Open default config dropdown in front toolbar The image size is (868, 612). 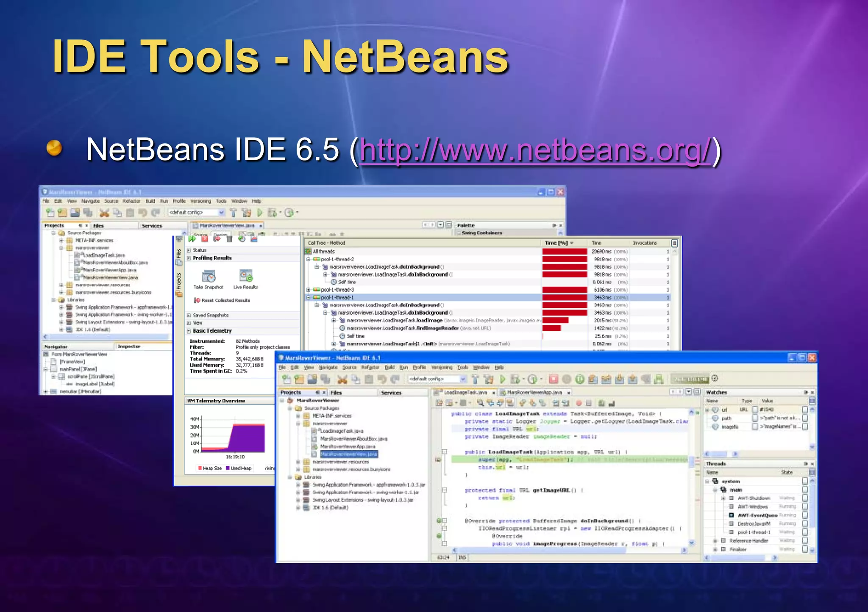coord(463,379)
